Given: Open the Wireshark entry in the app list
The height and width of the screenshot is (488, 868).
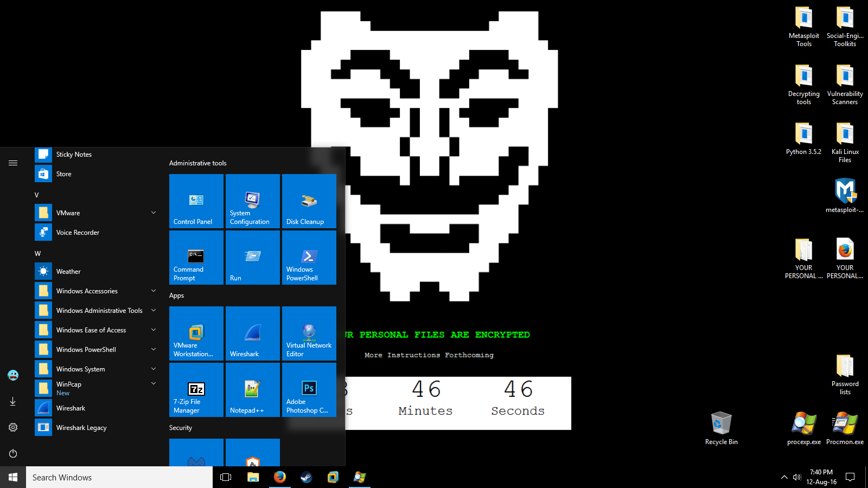Looking at the screenshot, I should (97, 408).
